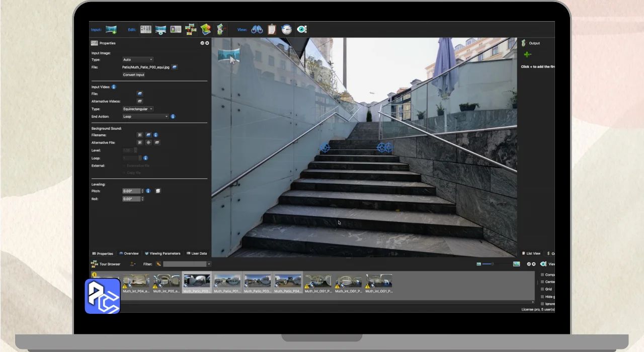
Task: Switch to the Overview tab
Action: (129, 253)
